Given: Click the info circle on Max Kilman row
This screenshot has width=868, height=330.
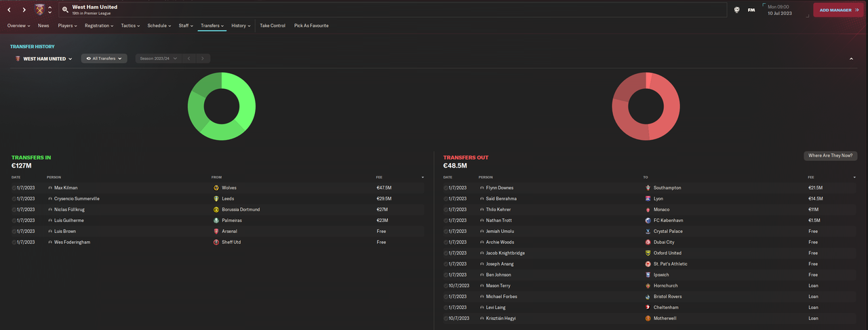Looking at the screenshot, I should pos(14,187).
